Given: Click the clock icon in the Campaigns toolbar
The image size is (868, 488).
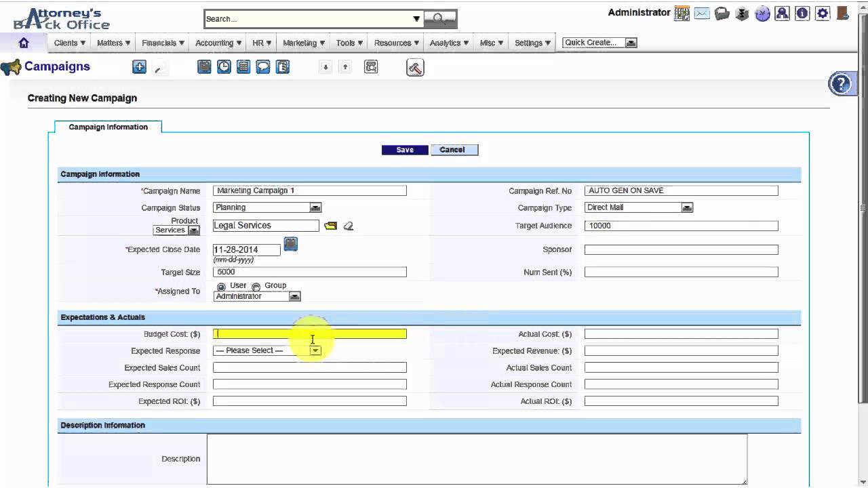Looking at the screenshot, I should pos(224,66).
